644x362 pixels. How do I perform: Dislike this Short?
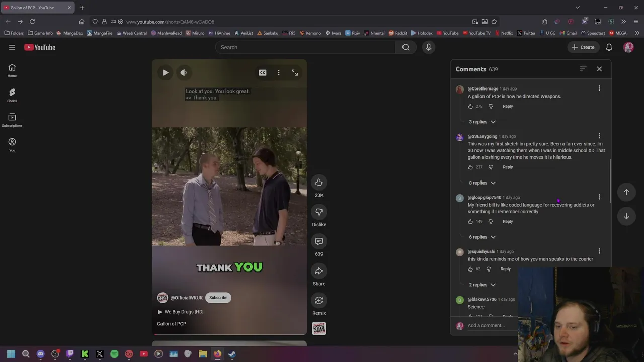point(319,212)
